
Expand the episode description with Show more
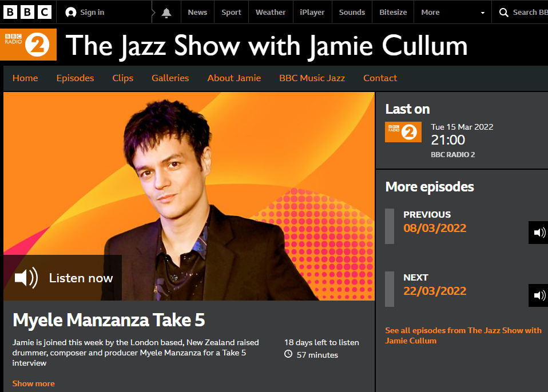34,383
